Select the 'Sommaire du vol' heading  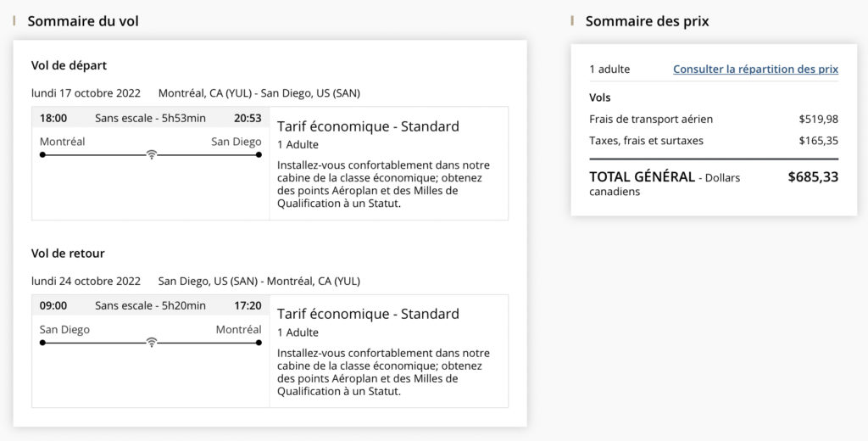(x=83, y=21)
